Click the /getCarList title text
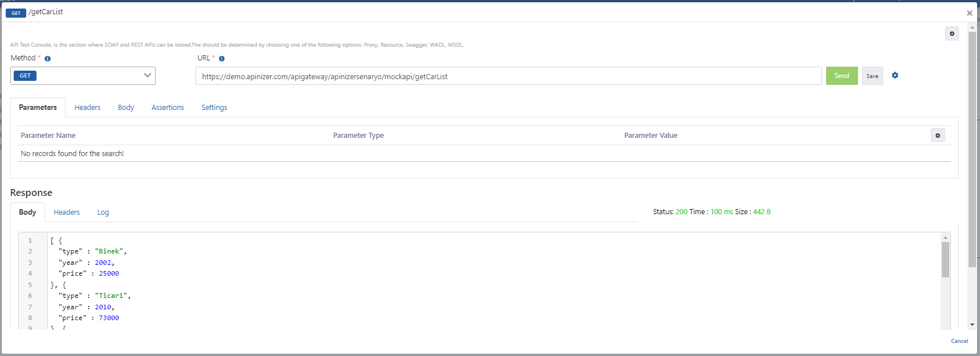 click(x=46, y=12)
